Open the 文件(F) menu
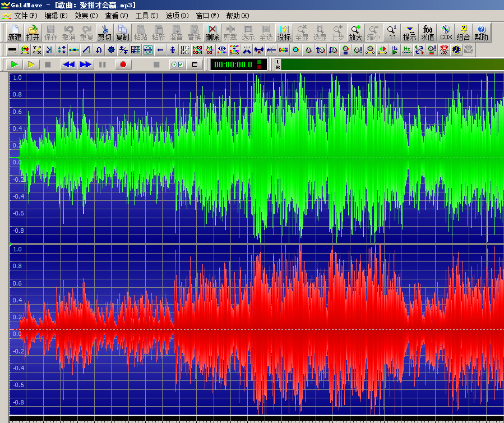 [x=26, y=16]
